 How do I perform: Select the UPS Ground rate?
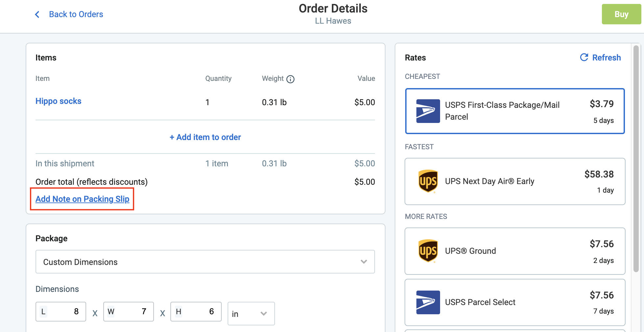pos(515,251)
